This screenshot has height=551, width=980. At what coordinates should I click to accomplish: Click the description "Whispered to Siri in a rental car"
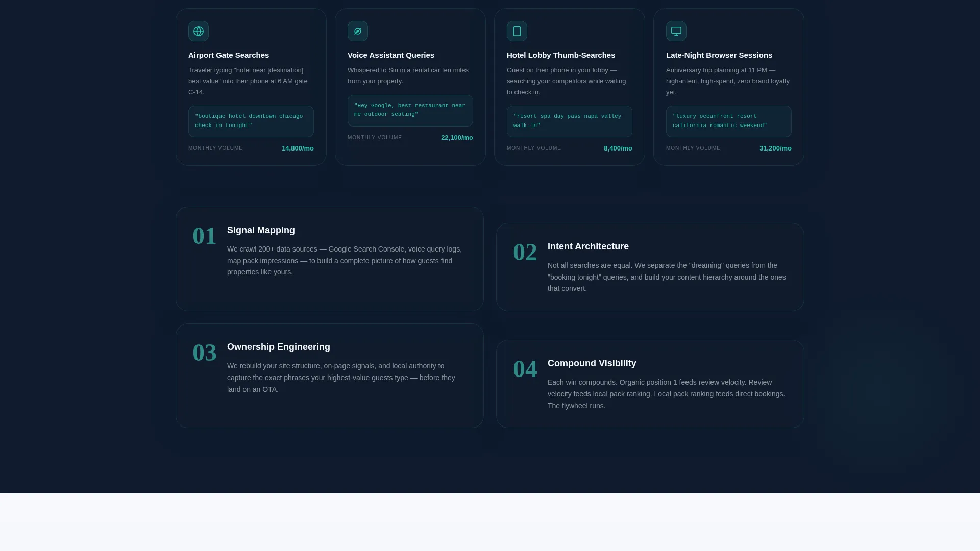[x=408, y=76]
